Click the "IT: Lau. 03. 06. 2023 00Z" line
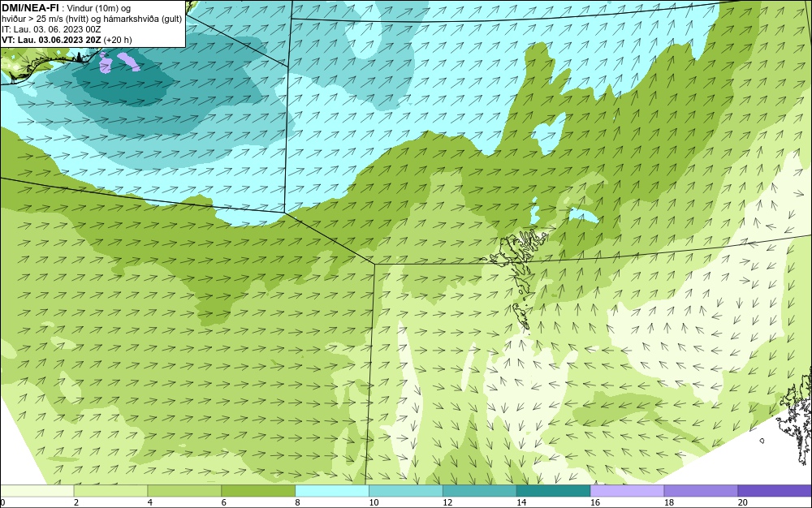 (51, 29)
